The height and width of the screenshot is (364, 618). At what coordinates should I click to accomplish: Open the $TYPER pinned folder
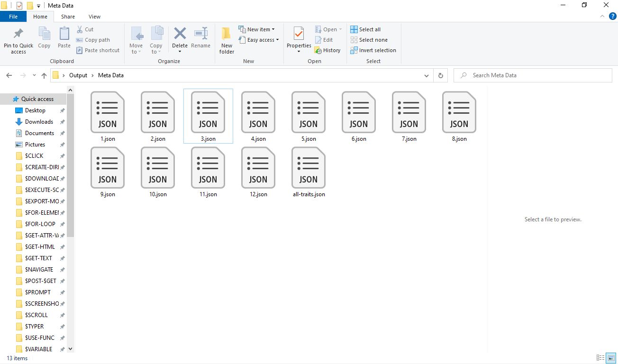coord(33,327)
